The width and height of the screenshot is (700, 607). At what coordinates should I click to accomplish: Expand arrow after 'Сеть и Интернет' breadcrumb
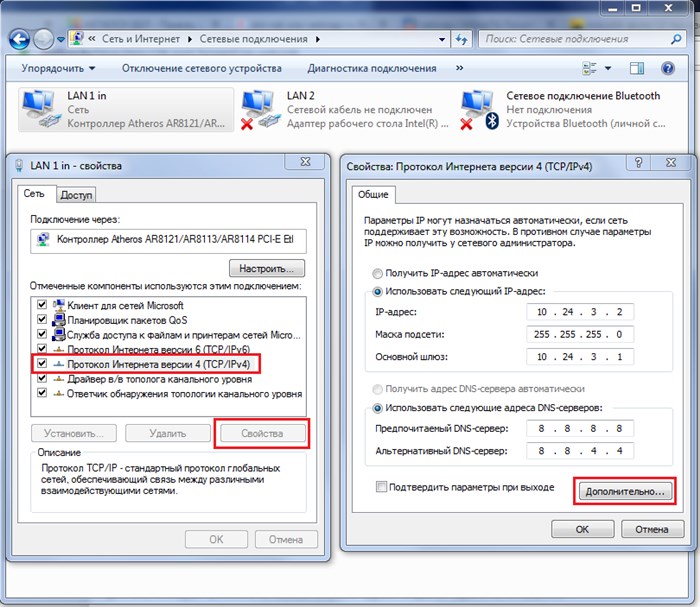click(190, 39)
